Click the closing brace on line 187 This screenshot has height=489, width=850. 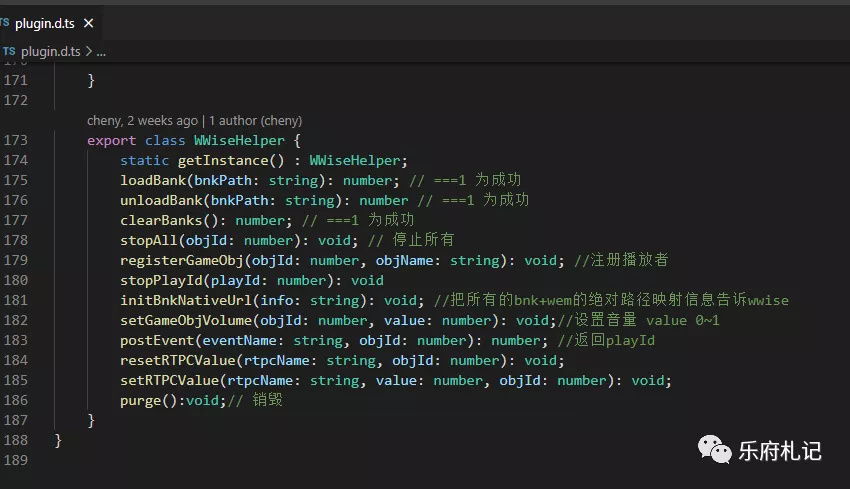click(x=91, y=420)
